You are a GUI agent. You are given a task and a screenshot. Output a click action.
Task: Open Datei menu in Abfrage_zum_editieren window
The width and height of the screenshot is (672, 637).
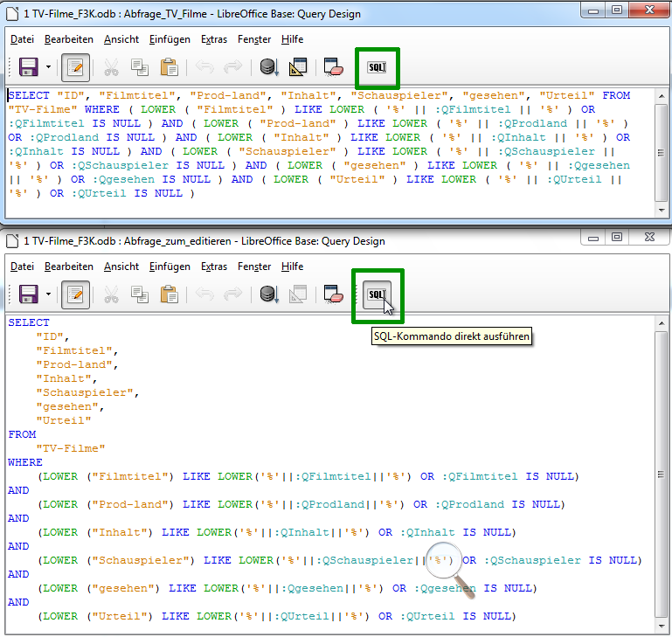pos(23,267)
